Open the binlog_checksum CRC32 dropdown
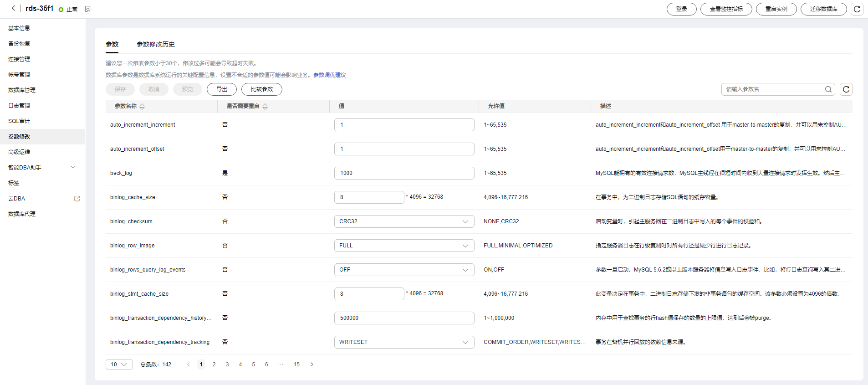 point(404,221)
